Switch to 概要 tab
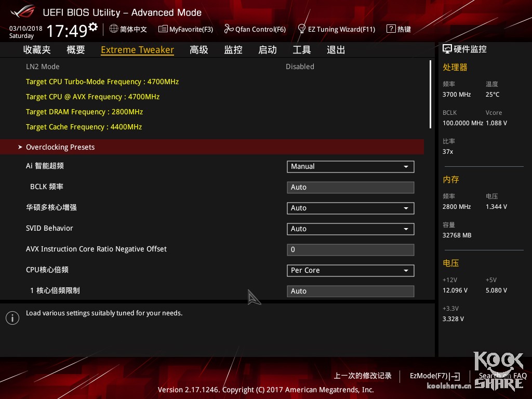The image size is (532, 399). click(76, 50)
